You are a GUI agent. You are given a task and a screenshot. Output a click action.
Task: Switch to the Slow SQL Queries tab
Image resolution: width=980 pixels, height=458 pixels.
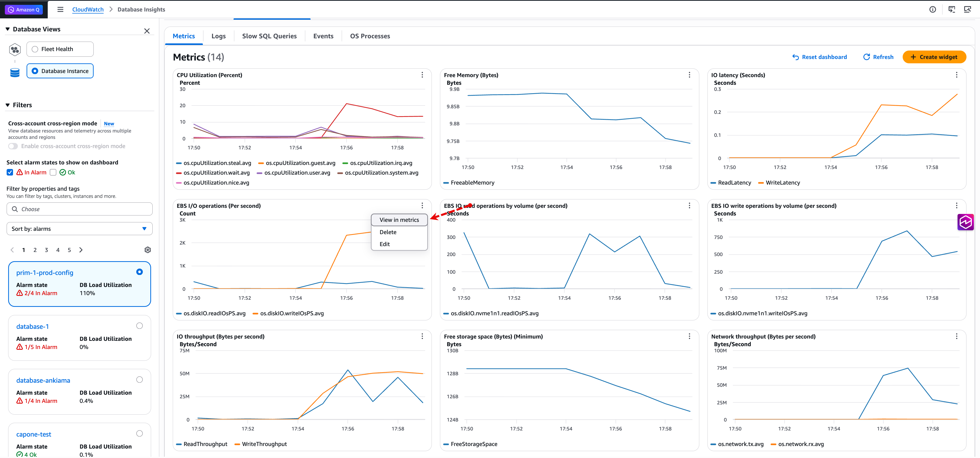click(x=269, y=36)
